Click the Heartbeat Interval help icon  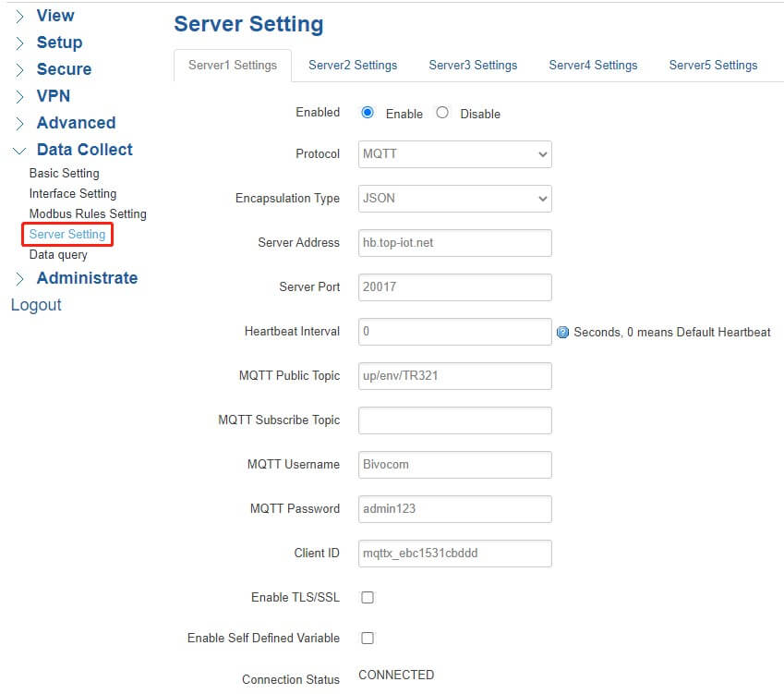click(562, 333)
